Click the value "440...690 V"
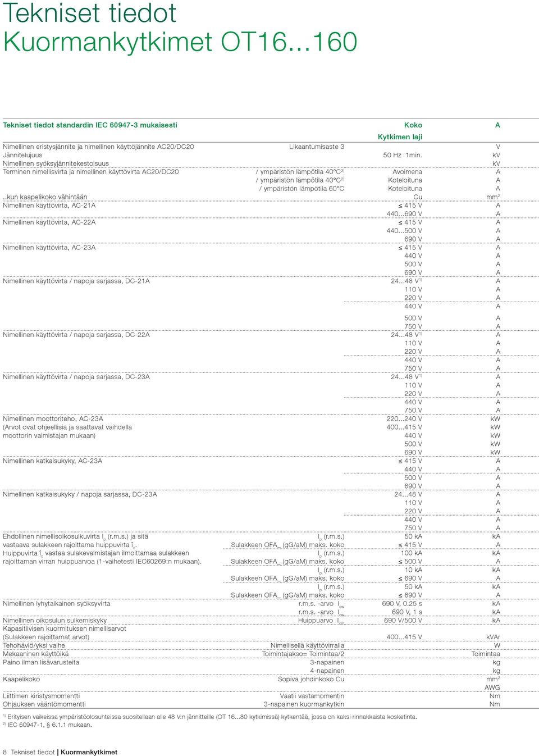Image resolution: width=539 pixels, height=756 pixels. pos(404,214)
